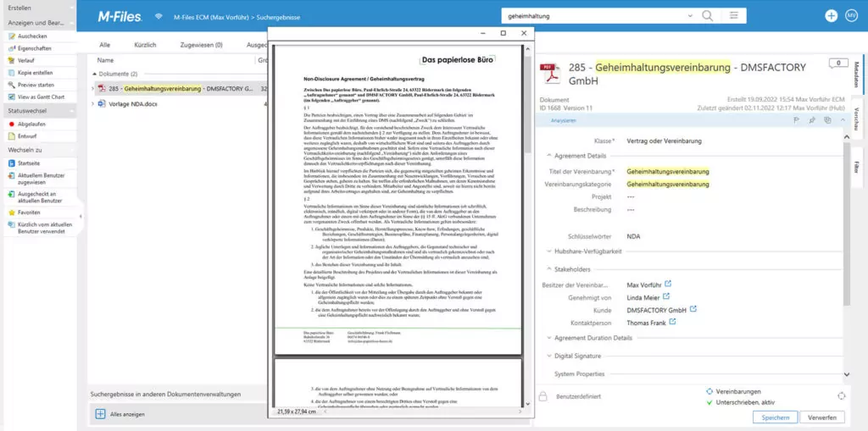Expand the Geheimhaltungsvereinbarung row in results list
Viewport: 868px width, 431px height.
(92, 88)
